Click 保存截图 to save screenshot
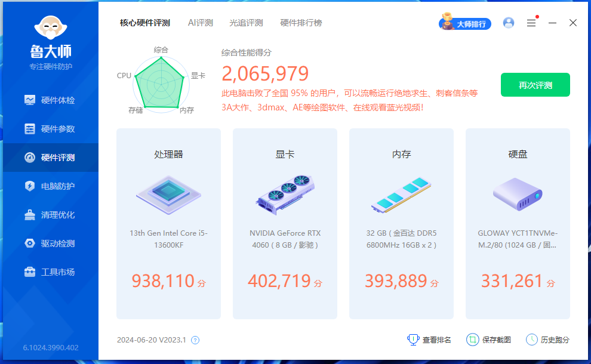Screen dimensions: 591x364 (x=488, y=340)
